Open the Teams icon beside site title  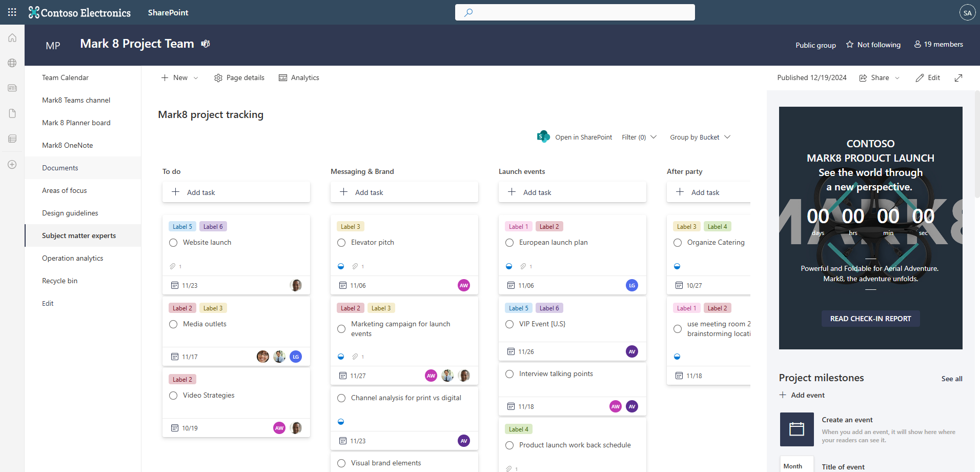click(x=206, y=44)
